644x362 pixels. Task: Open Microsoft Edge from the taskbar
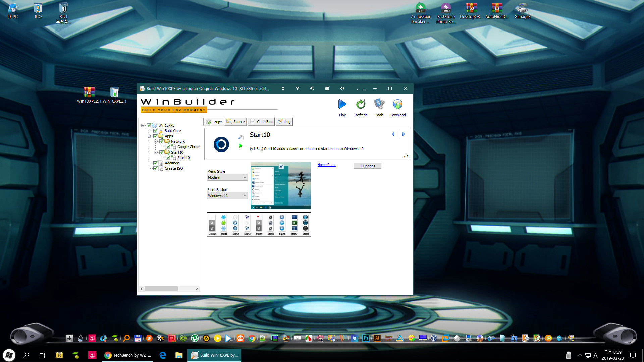[163, 355]
